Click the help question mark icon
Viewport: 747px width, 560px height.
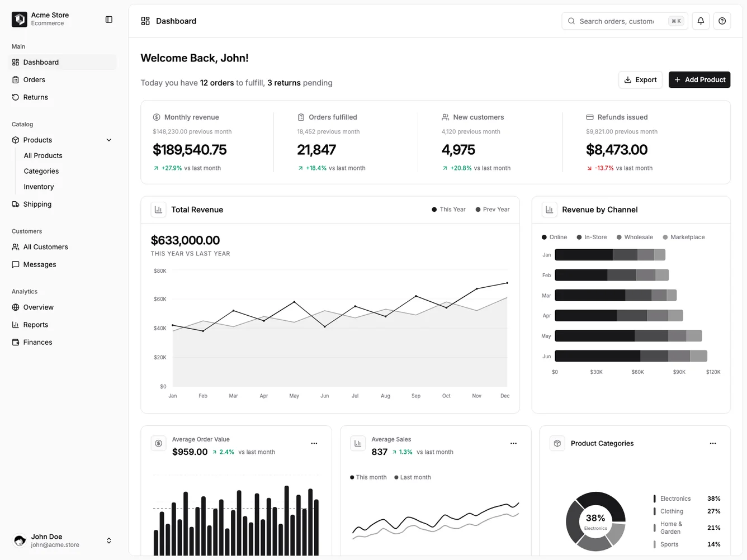point(722,21)
